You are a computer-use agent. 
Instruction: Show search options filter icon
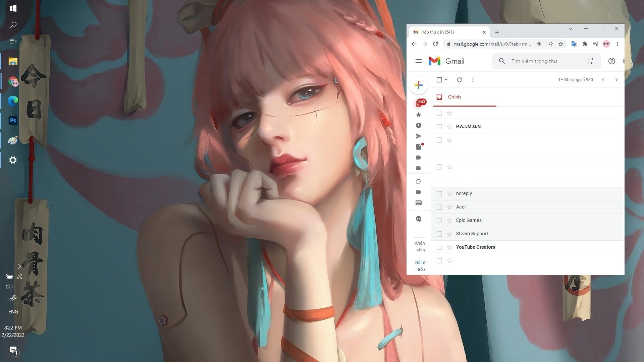(x=591, y=61)
